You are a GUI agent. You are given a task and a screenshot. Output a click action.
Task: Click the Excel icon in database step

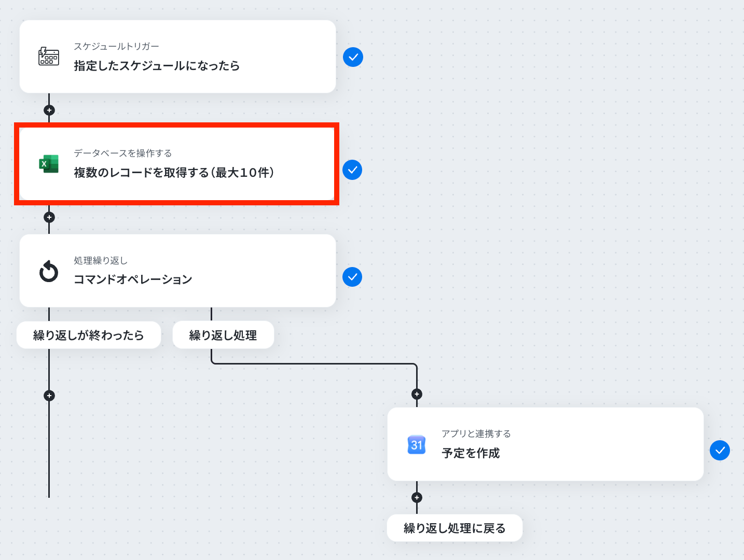point(49,164)
